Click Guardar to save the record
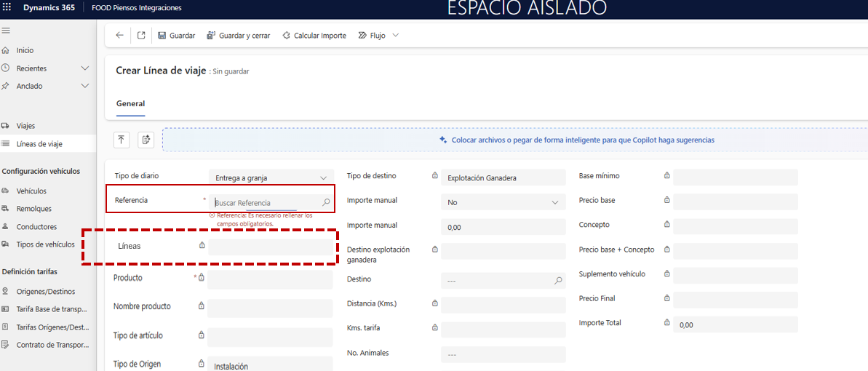This screenshot has height=371, width=868. pos(176,36)
